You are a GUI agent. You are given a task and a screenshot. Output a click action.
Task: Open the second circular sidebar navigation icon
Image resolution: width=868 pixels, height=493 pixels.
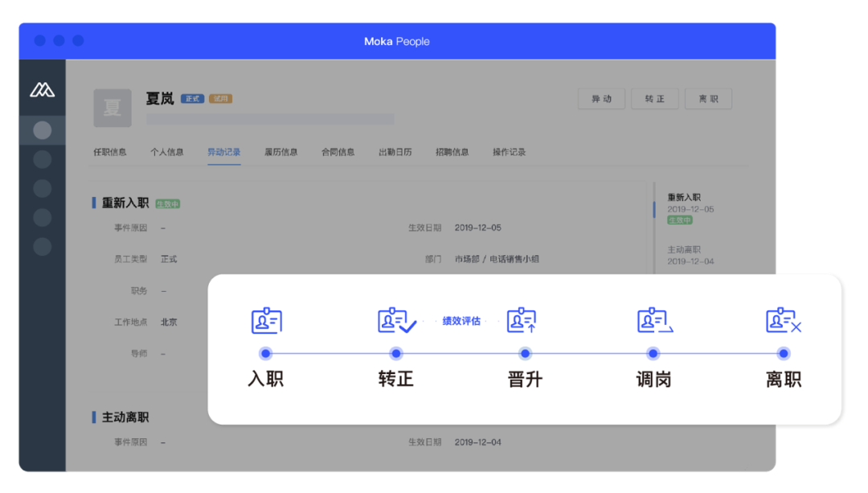pyautogui.click(x=41, y=158)
